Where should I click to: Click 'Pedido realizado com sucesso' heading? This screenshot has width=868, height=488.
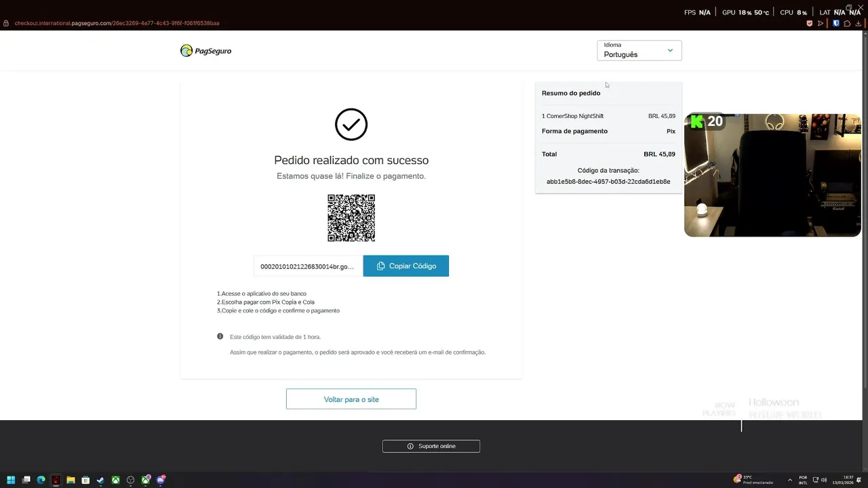pos(351,161)
